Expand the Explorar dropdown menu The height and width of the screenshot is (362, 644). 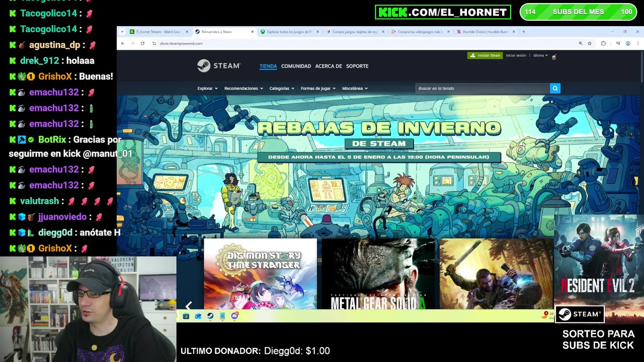[207, 88]
